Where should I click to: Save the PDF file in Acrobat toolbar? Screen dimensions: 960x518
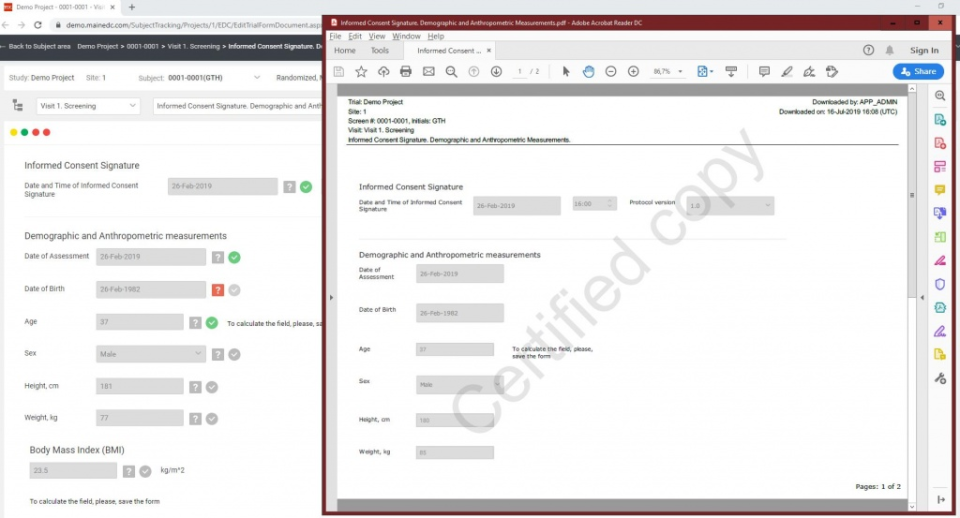(339, 72)
